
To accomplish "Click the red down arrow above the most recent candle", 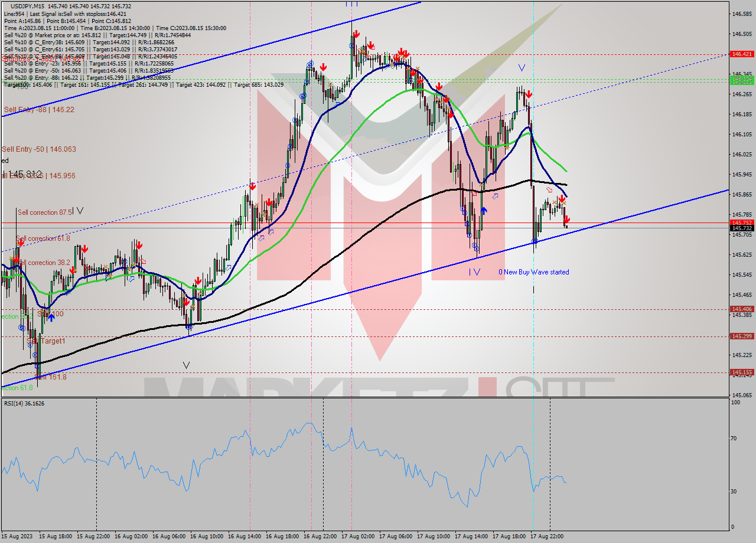I will click(566, 219).
